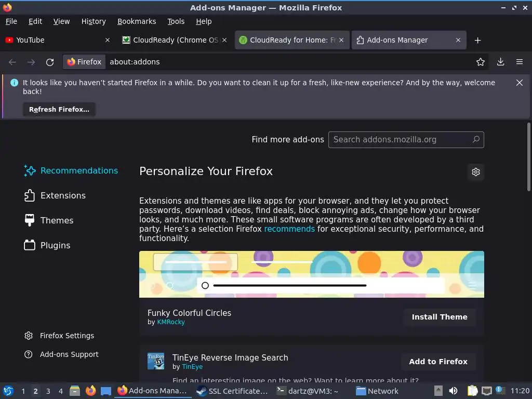Open the KMRocky author link
Viewport: 532px width, 399px height.
click(x=171, y=322)
